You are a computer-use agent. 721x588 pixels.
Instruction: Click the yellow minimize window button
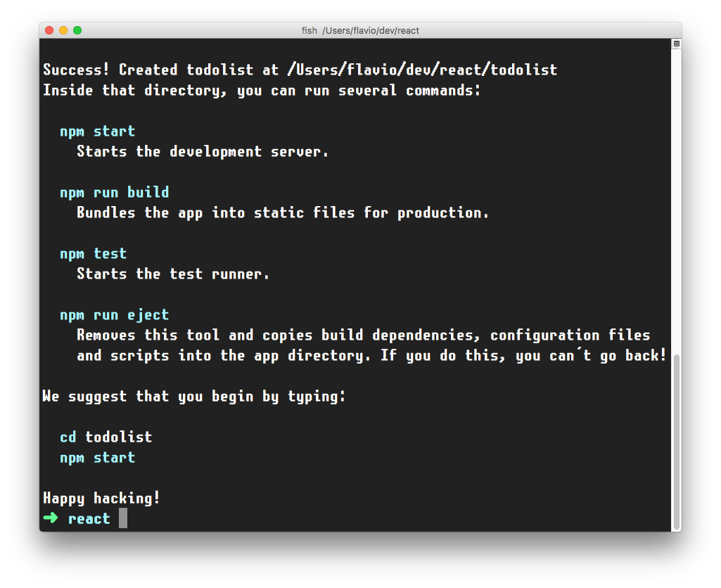pyautogui.click(x=63, y=30)
